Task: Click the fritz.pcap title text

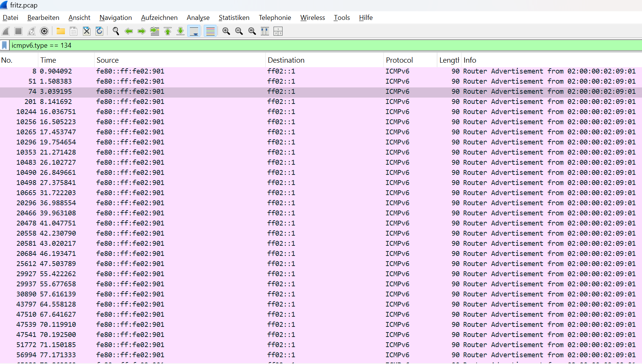Action: point(24,5)
